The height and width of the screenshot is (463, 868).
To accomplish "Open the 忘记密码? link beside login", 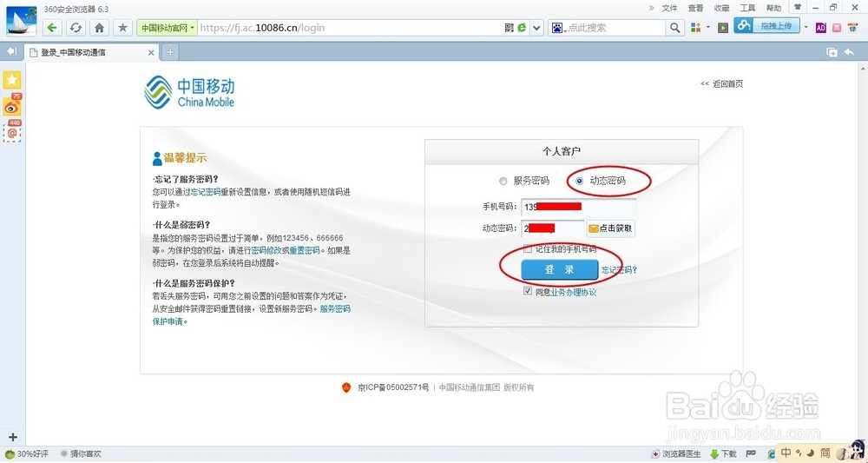I will (620, 270).
